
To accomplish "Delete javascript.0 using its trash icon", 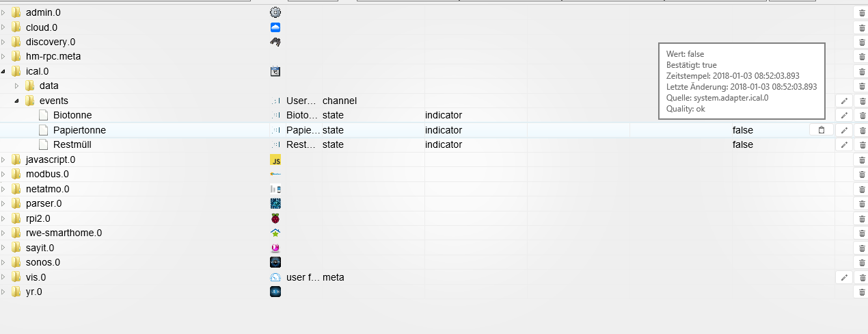I will 862,159.
